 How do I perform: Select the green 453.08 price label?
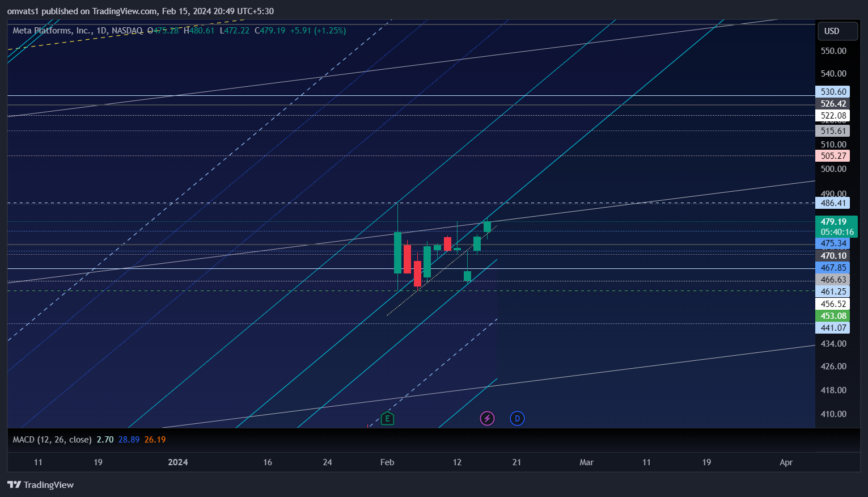tap(833, 316)
